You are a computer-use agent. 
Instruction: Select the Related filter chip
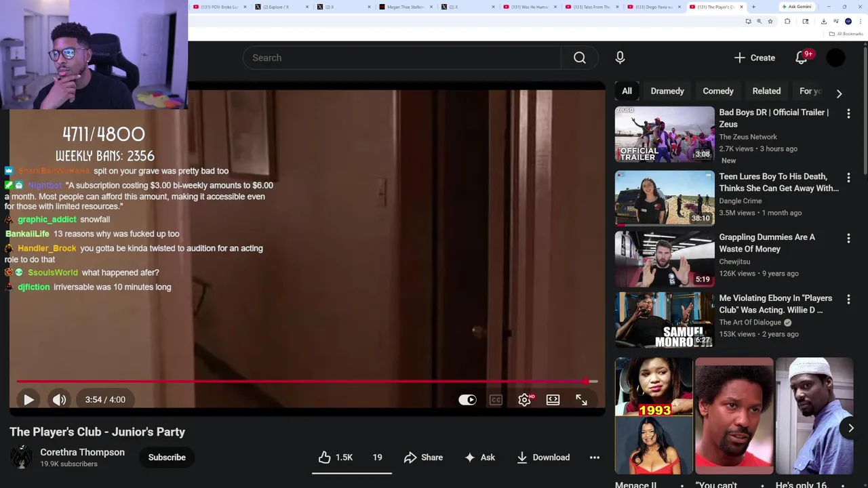(x=766, y=91)
